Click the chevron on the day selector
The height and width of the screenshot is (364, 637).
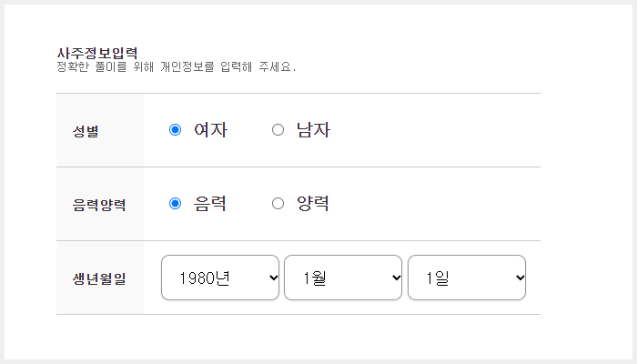[x=520, y=278]
